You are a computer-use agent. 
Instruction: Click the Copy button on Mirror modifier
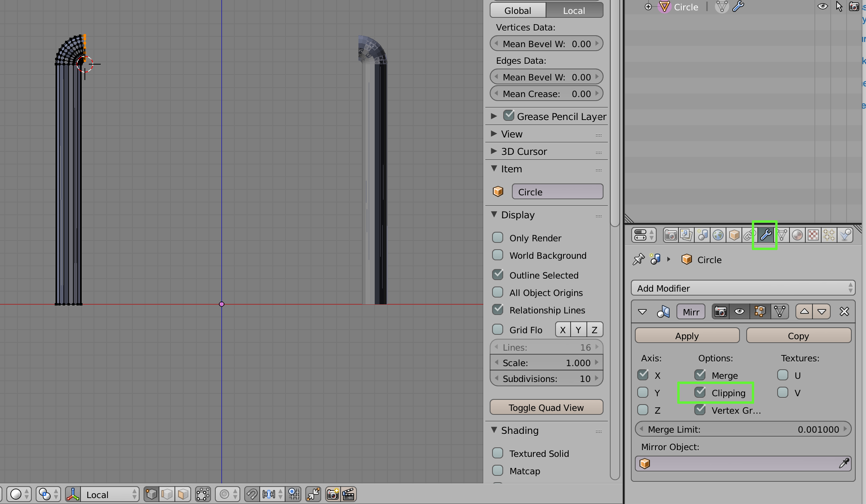pos(798,335)
